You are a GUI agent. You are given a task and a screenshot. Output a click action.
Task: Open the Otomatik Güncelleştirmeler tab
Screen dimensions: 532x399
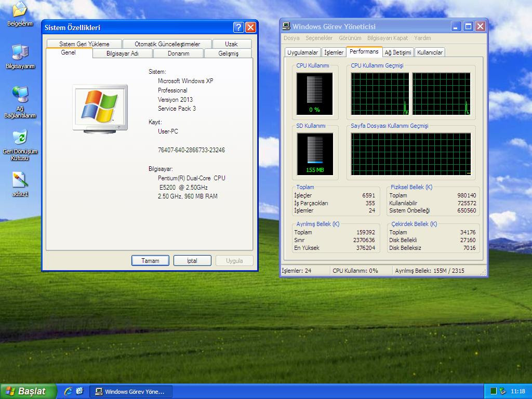click(x=167, y=44)
